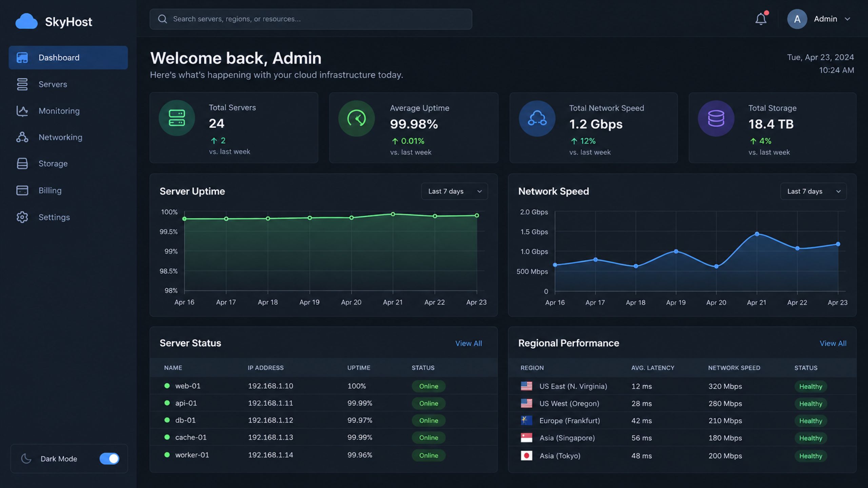Screen dimensions: 868x488
Task: Click the Japan flag for Asia (Tokyo)
Action: [x=526, y=455]
